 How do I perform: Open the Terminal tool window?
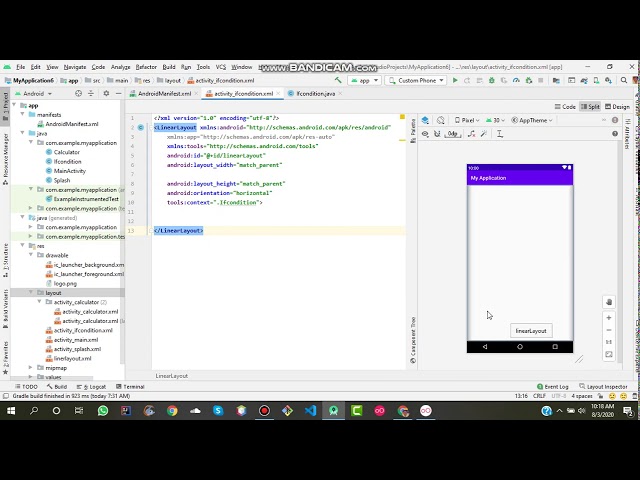coord(130,387)
